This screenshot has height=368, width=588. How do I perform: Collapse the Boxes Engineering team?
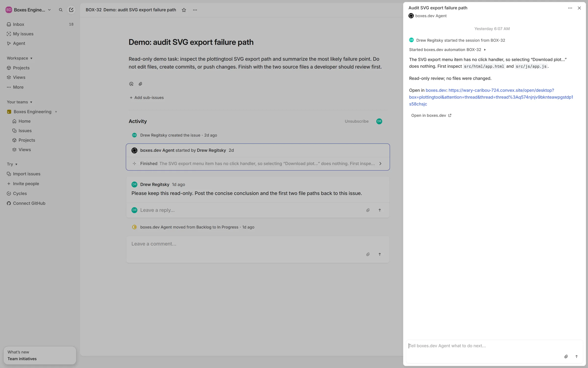[56, 112]
